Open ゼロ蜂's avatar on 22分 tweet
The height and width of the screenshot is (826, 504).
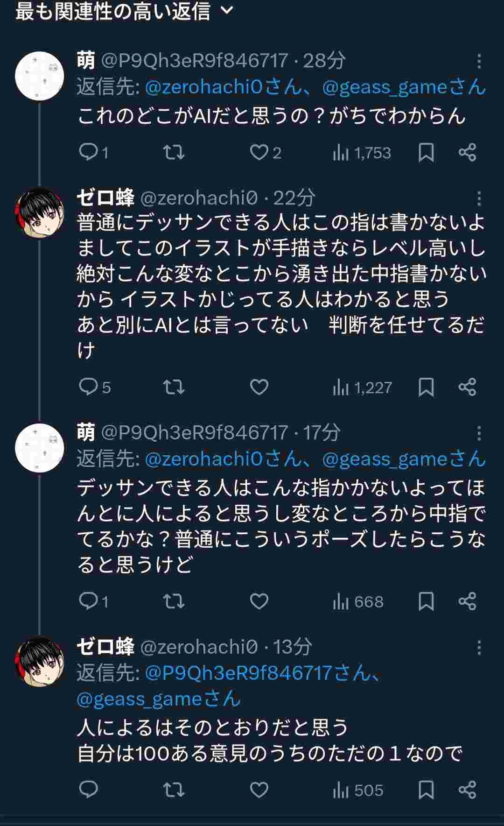click(x=40, y=213)
